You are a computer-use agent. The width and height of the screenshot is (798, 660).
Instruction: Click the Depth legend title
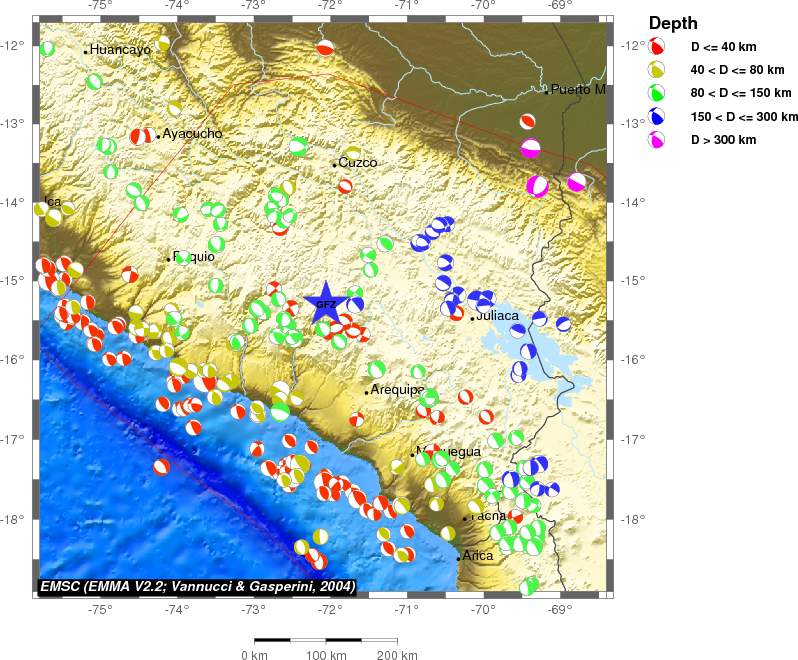pos(673,23)
